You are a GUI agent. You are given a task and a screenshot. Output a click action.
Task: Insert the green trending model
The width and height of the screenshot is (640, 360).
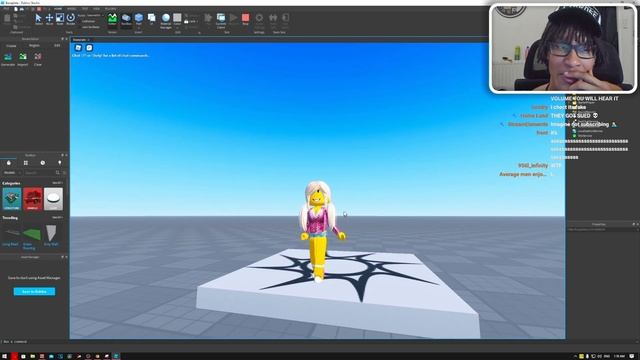pyautogui.click(x=31, y=236)
